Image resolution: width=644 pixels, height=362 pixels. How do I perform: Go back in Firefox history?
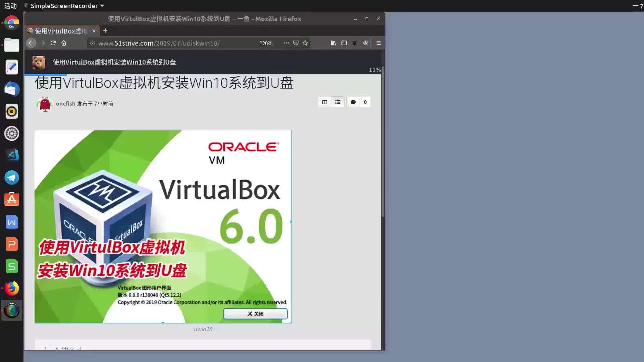tap(31, 43)
